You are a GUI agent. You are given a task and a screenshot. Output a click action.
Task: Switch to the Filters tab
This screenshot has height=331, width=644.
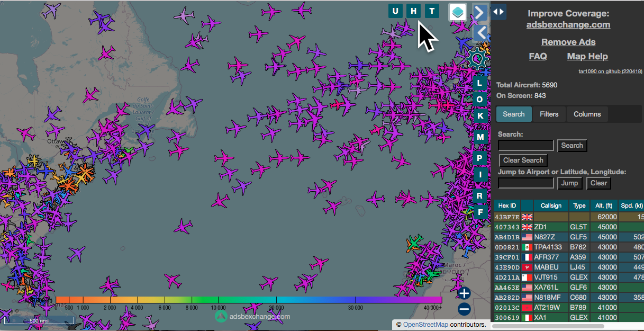tap(549, 114)
